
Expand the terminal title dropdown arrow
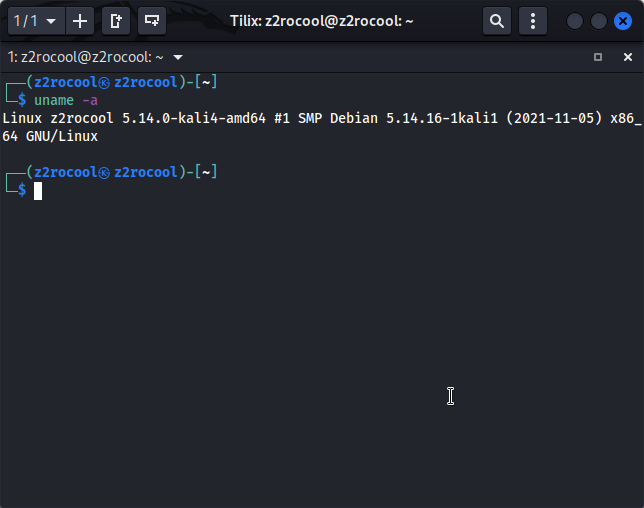click(178, 57)
